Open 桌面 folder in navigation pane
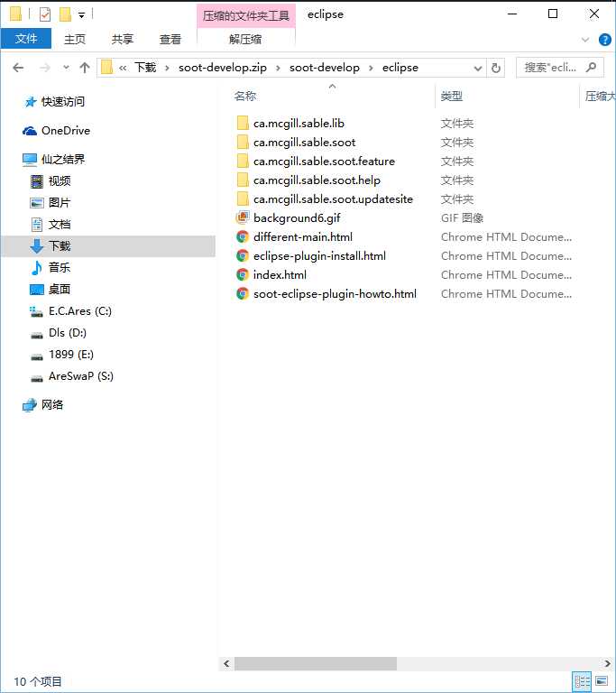 (x=60, y=289)
